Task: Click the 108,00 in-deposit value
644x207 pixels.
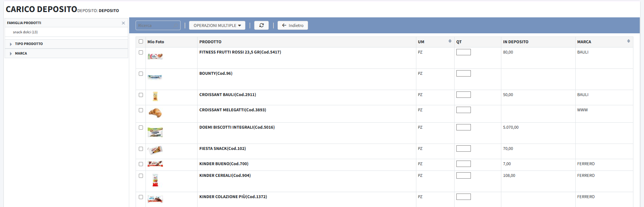Action: [x=509, y=175]
